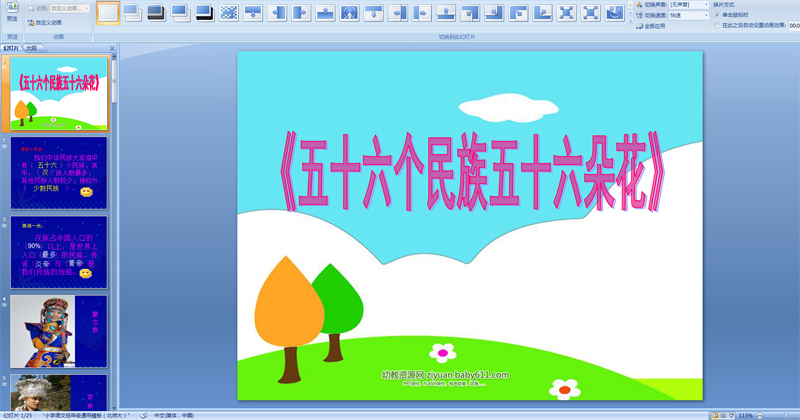
Task: Click the slide title 五十六个民族五十六朵花
Action: click(471, 172)
